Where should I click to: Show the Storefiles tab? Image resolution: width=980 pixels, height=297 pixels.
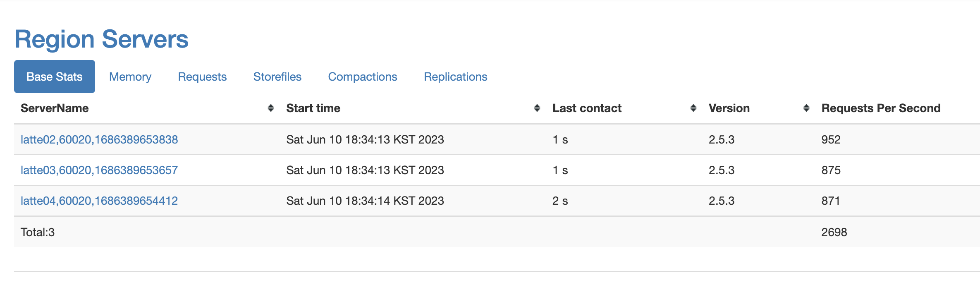(277, 77)
